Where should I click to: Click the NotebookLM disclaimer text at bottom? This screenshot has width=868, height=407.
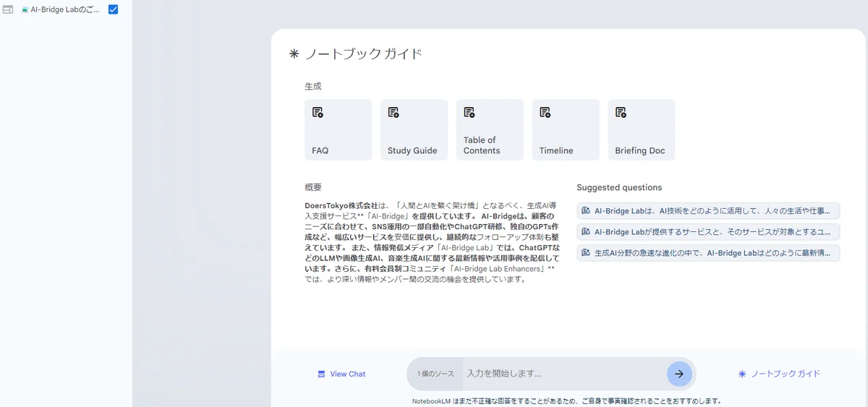(x=566, y=400)
